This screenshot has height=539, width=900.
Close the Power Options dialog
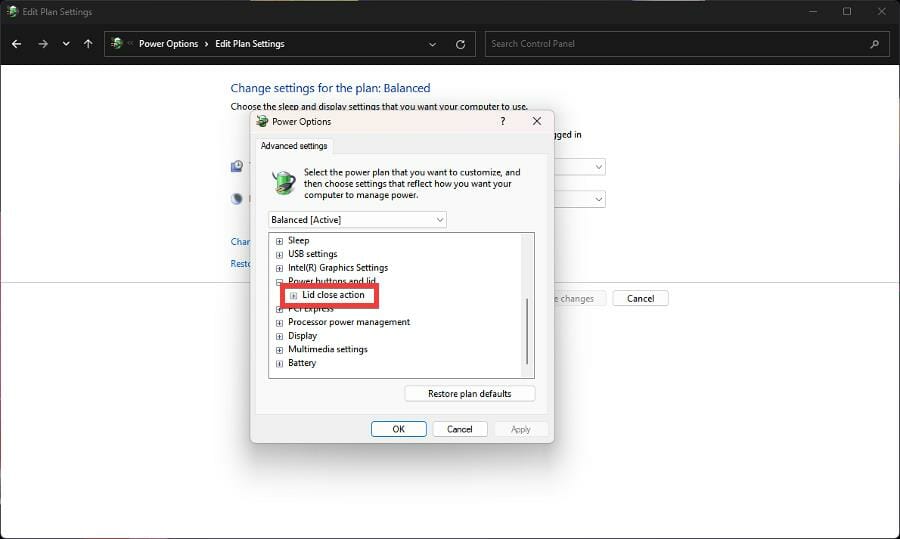pyautogui.click(x=537, y=121)
